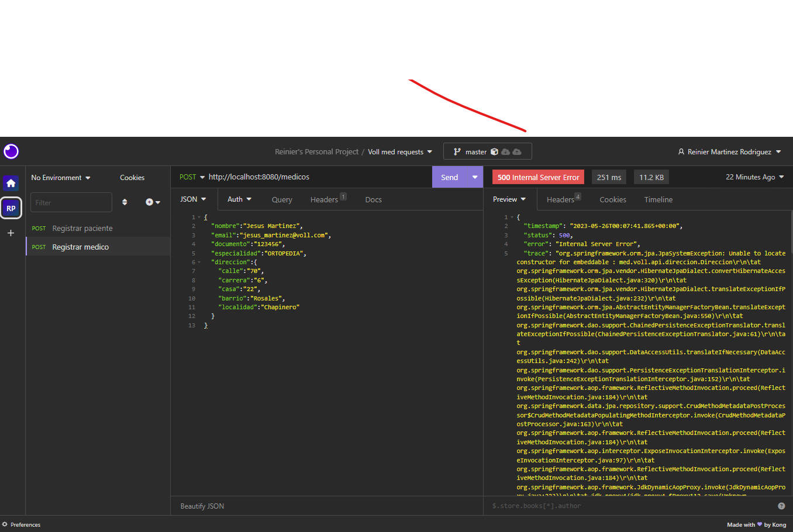Click the 251 ms response time tag

(x=609, y=177)
